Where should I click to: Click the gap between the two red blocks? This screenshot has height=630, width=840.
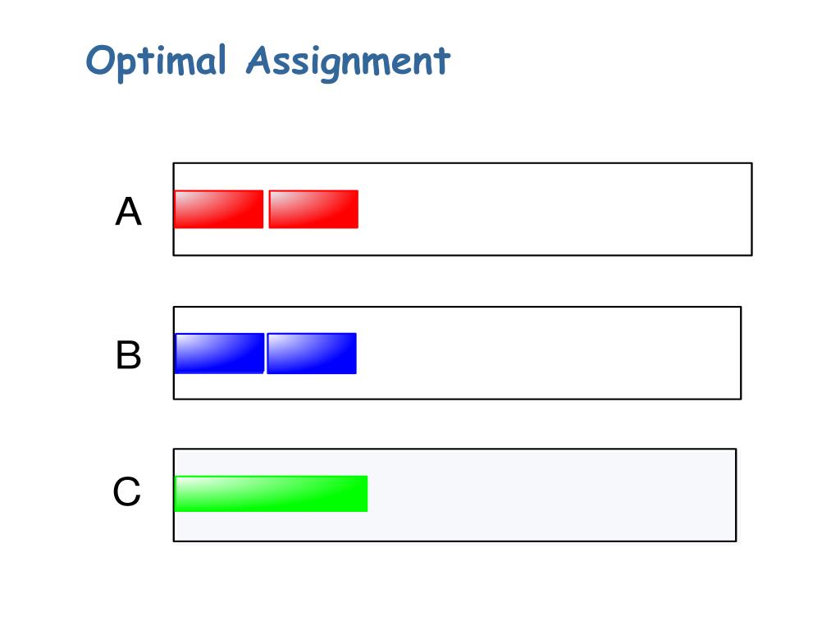(x=267, y=209)
